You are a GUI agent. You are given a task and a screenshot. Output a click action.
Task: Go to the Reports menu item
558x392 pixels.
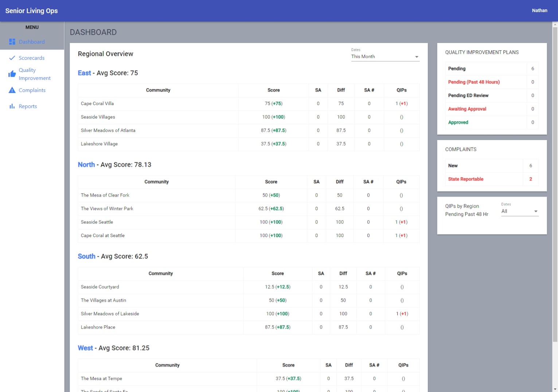click(x=28, y=106)
